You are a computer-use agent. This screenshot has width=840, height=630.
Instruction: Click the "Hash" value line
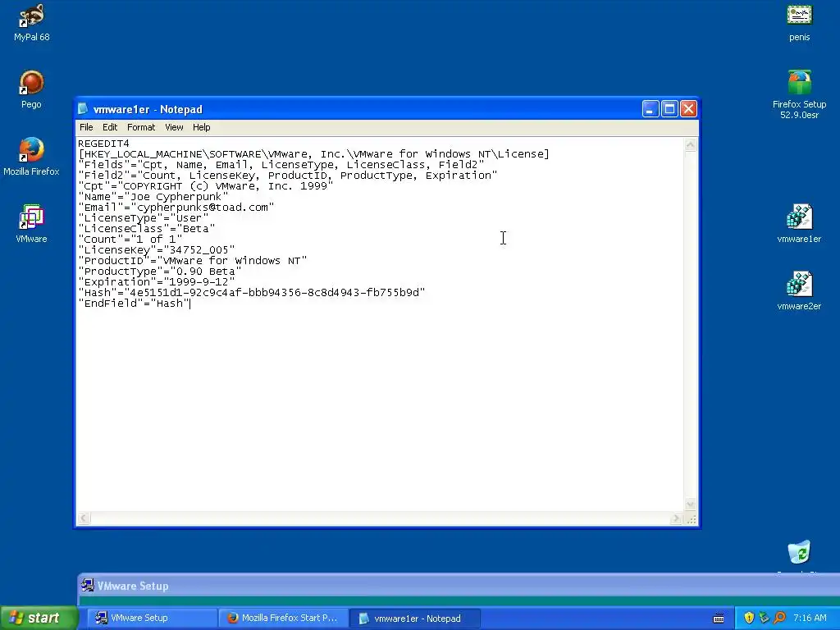pos(252,293)
